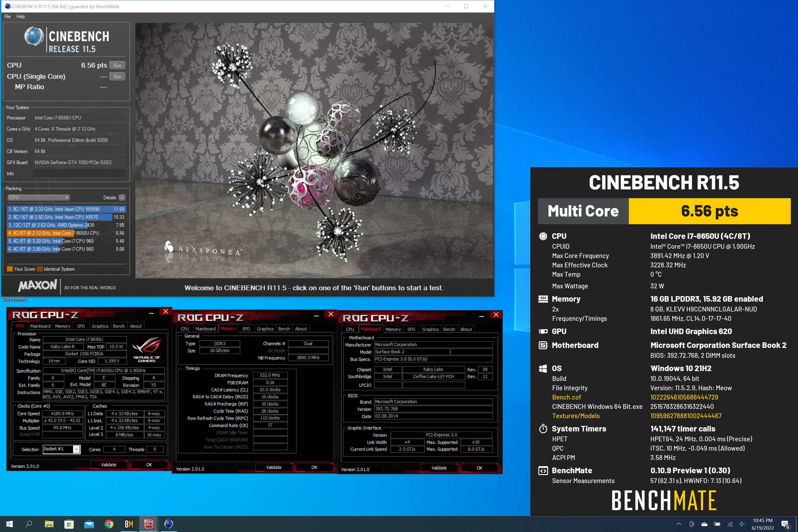The width and height of the screenshot is (798, 532).
Task: Switch to Cinebench taskbar icon
Action: [169, 524]
